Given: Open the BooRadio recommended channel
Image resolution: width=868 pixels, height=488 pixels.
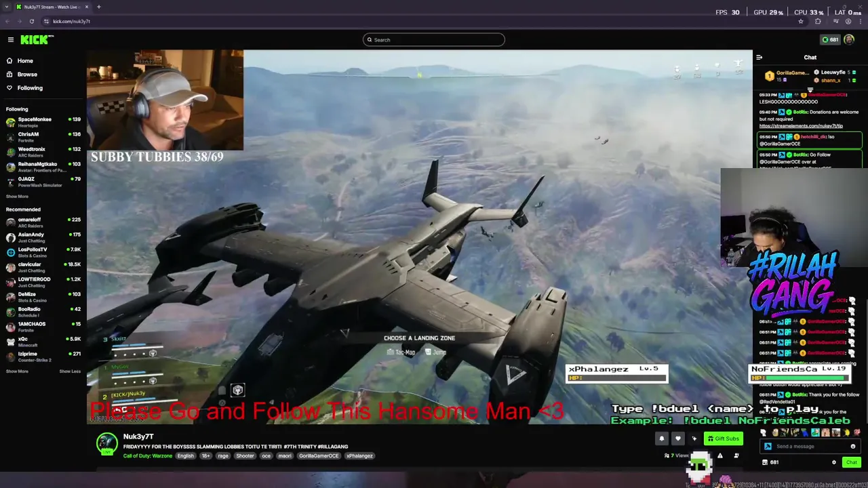Looking at the screenshot, I should (x=43, y=312).
